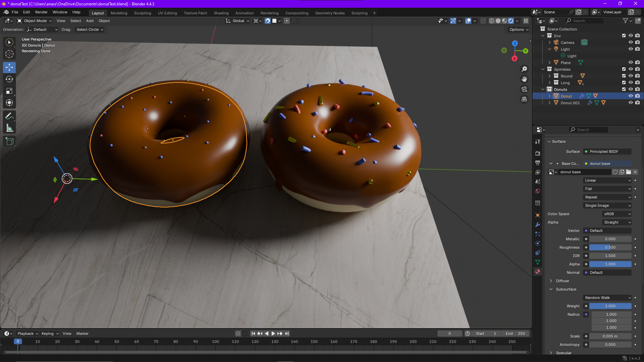The width and height of the screenshot is (644, 362).
Task: Open the File menu
Action: 15,12
